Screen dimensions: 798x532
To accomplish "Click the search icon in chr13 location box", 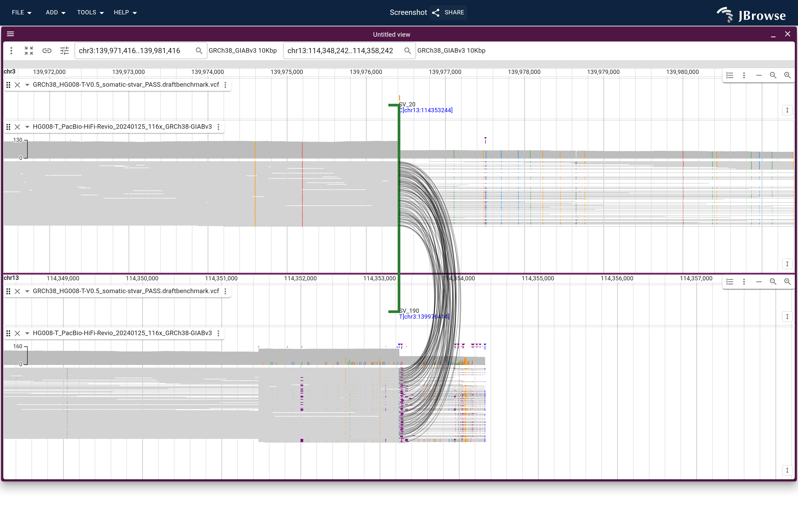I will point(408,51).
